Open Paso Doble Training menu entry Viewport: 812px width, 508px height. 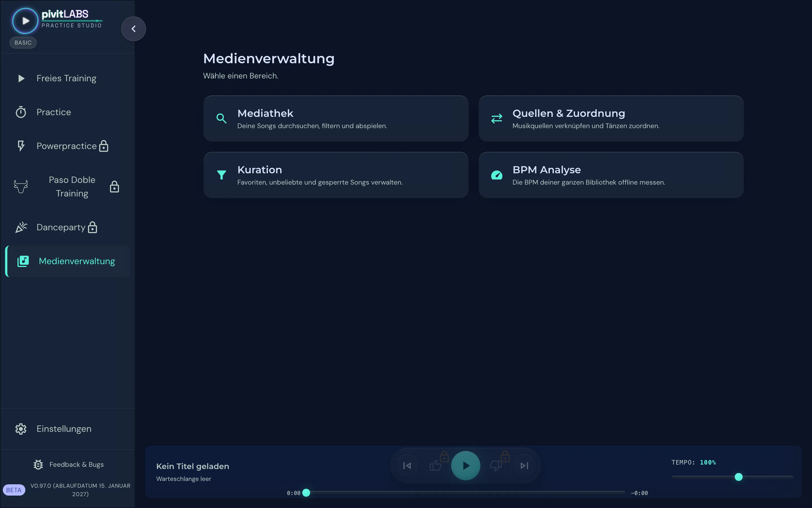pos(68,187)
